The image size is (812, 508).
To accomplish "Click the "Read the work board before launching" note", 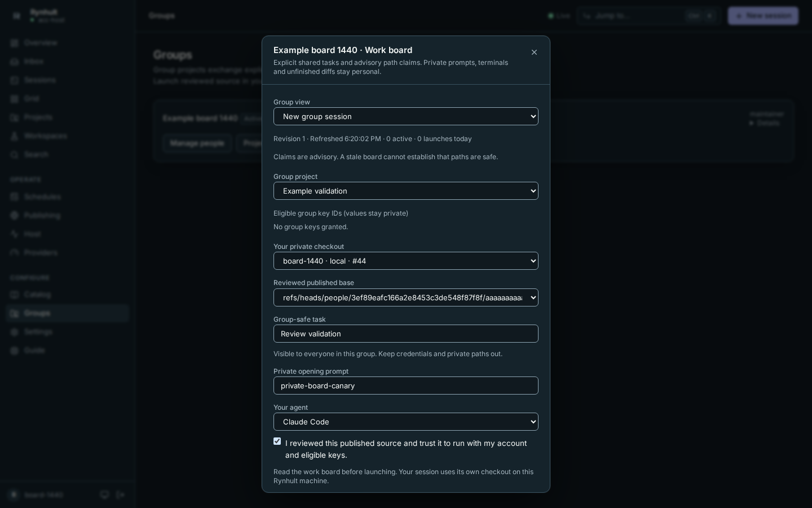I will click(x=403, y=476).
